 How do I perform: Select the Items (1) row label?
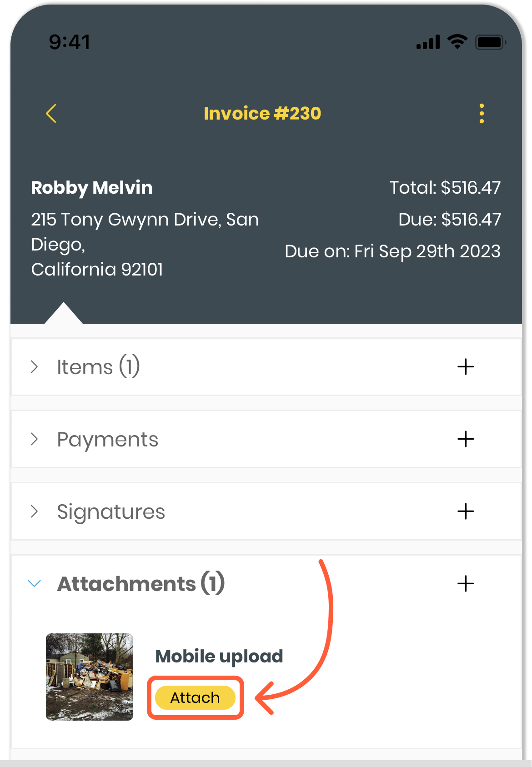point(98,367)
